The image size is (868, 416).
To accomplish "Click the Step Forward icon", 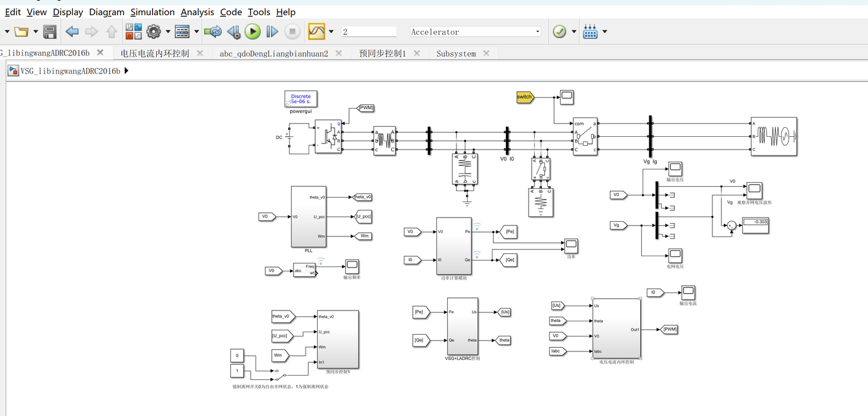I will [x=272, y=31].
